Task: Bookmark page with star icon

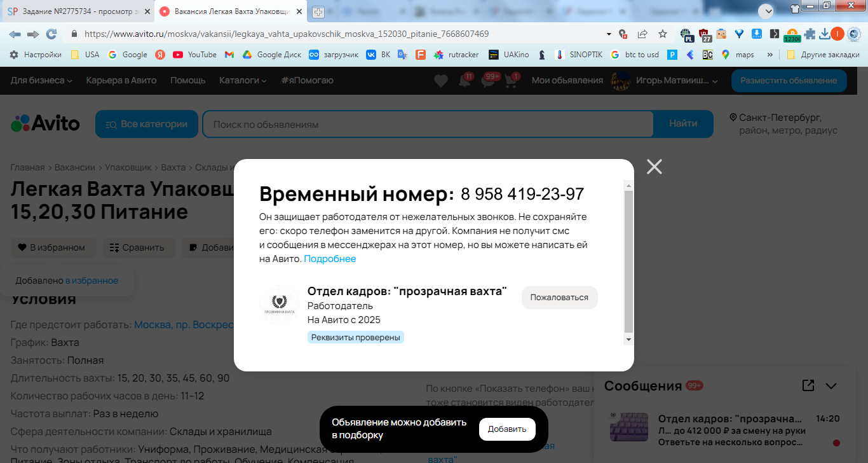Action: coord(663,34)
